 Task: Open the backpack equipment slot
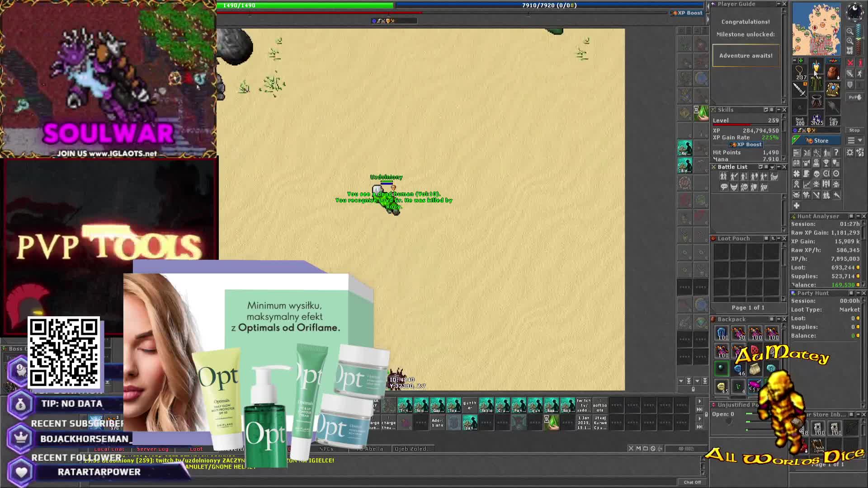point(833,73)
